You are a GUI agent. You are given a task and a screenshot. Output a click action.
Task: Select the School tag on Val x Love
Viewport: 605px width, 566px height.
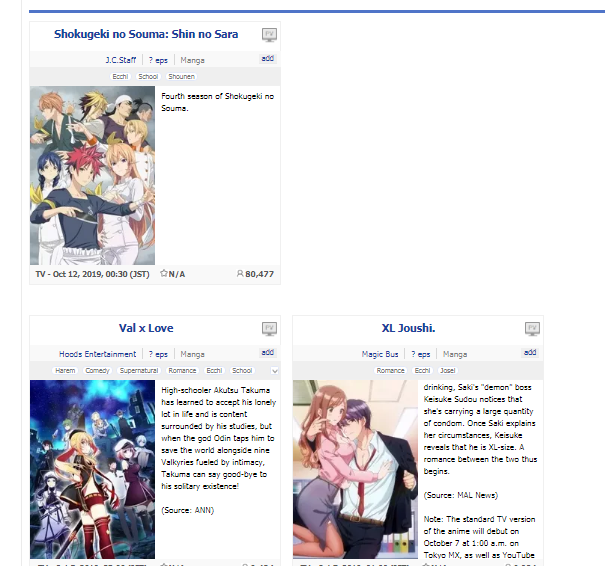click(x=242, y=370)
